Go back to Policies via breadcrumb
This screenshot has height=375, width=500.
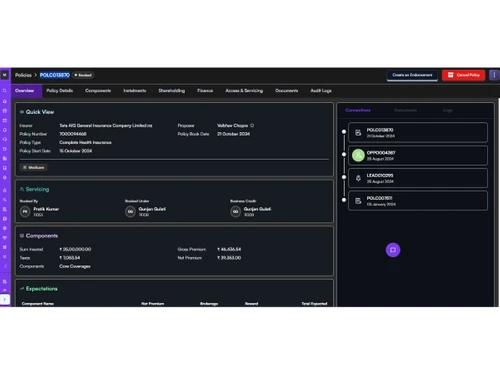23,75
